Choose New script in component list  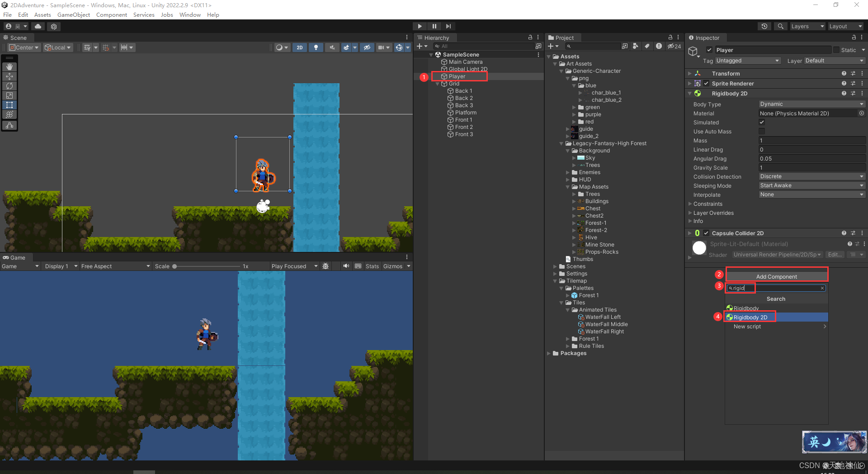tap(777, 327)
